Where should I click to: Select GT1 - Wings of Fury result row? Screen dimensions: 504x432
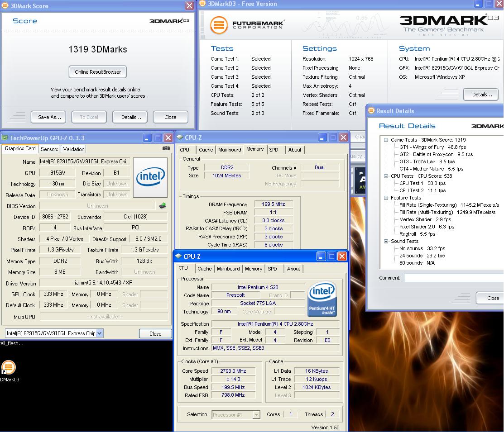point(432,147)
